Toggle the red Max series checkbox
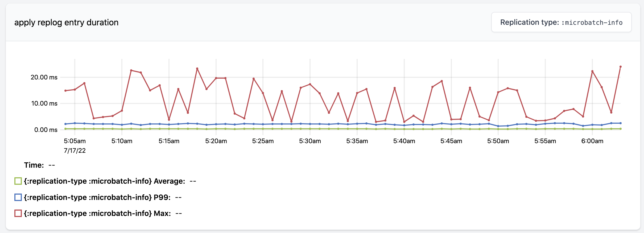 tap(18, 213)
